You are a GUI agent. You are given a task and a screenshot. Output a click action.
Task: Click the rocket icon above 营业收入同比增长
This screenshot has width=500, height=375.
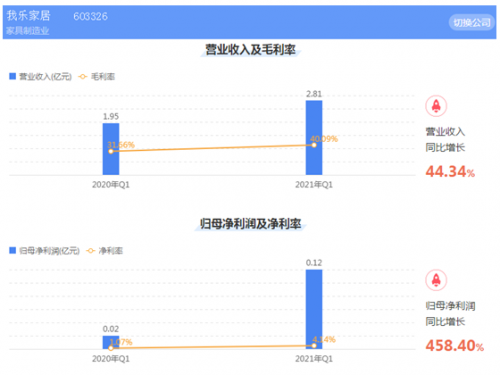click(x=436, y=106)
